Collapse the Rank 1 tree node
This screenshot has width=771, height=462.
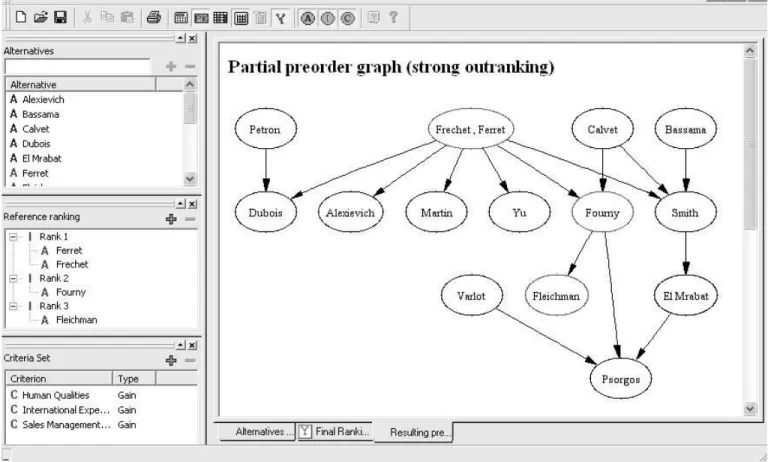[13, 237]
